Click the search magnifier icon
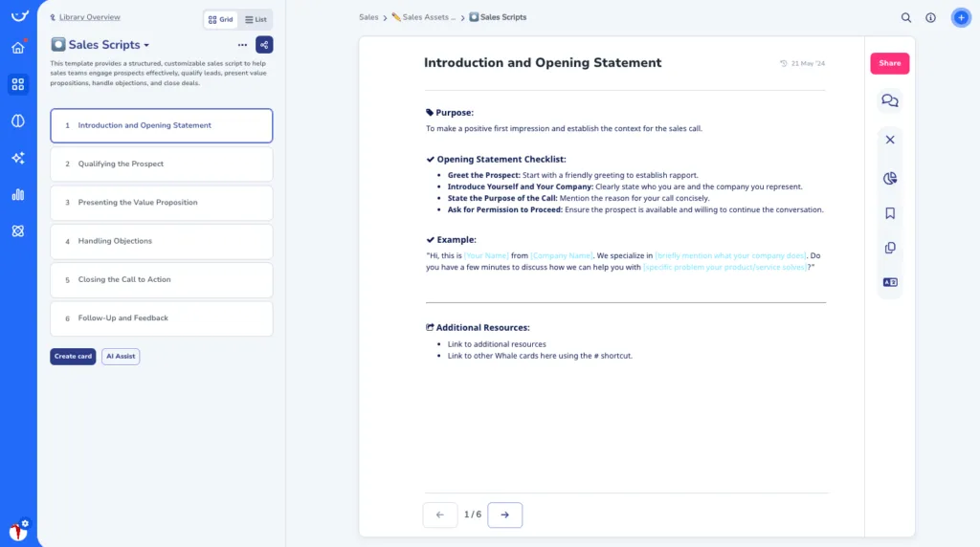The width and height of the screenshot is (980, 547). tap(905, 17)
